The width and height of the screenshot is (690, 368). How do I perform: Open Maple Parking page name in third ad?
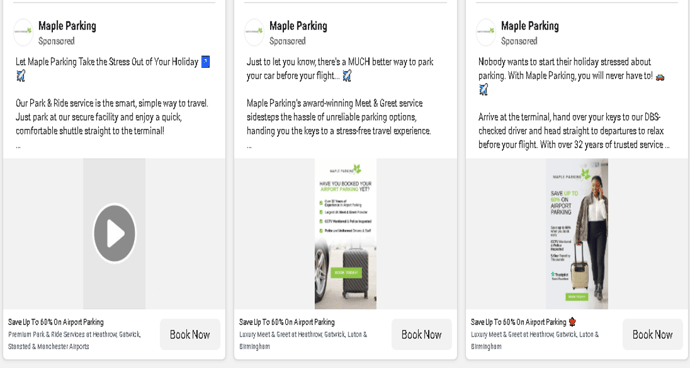530,26
